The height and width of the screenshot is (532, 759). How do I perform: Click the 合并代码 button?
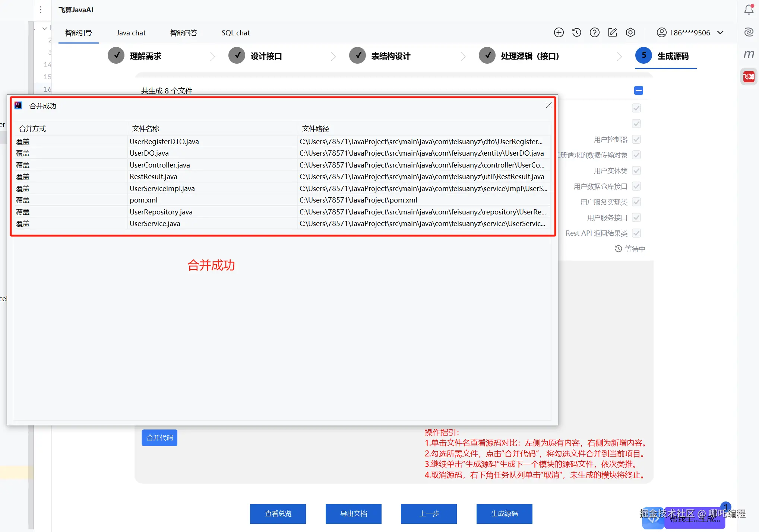[x=159, y=437]
